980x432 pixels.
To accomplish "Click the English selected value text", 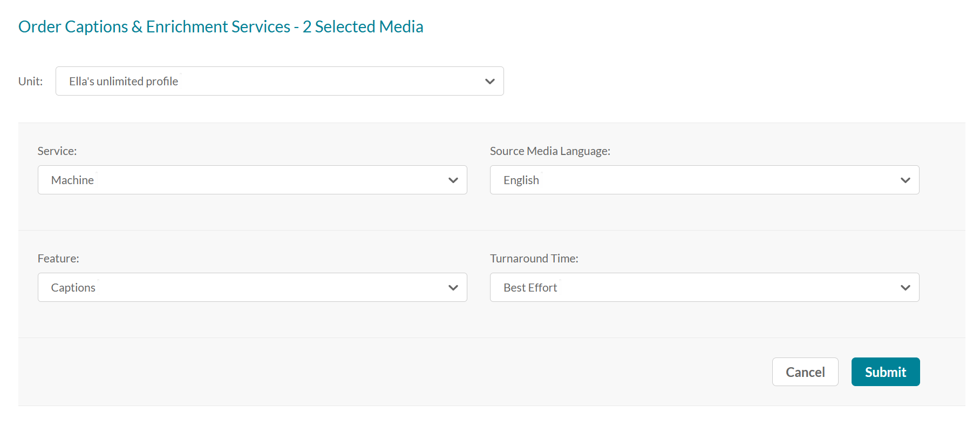I will point(521,180).
